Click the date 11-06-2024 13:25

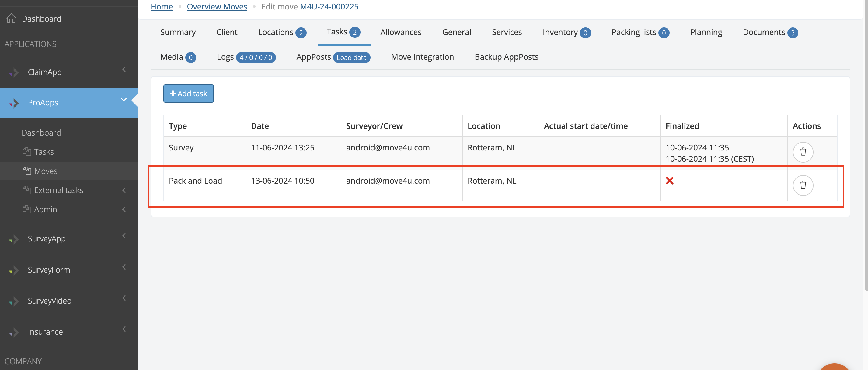tap(282, 148)
